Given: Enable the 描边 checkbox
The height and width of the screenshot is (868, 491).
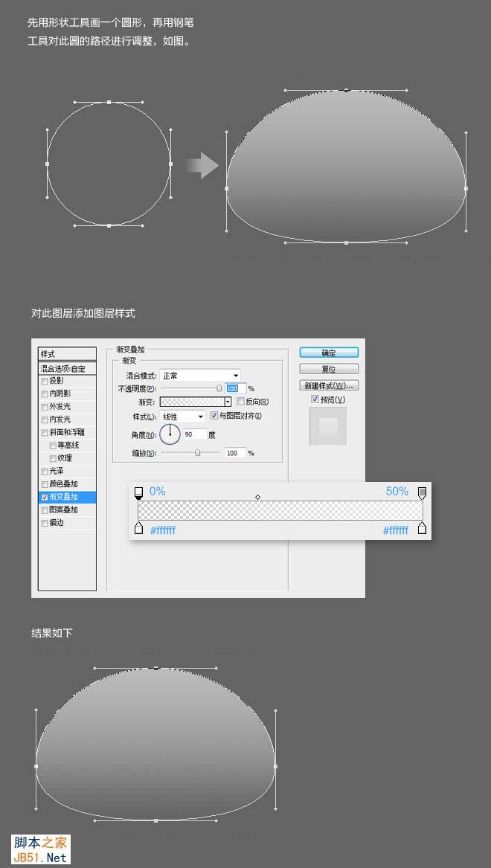Looking at the screenshot, I should pos(45,523).
